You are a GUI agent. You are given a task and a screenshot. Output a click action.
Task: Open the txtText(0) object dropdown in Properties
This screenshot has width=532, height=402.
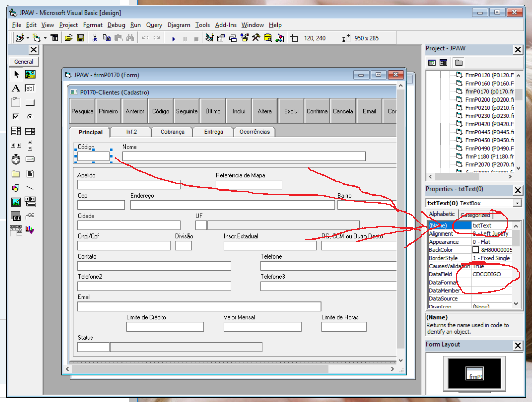[x=517, y=203]
